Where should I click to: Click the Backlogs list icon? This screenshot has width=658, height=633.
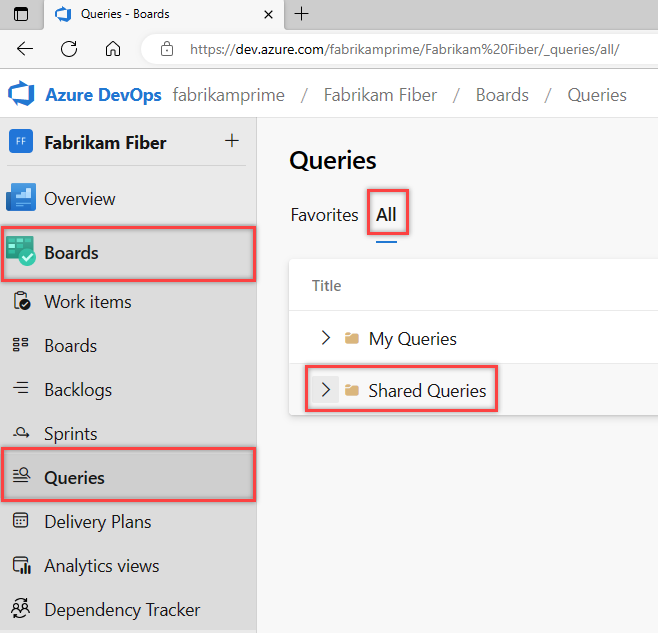21,387
